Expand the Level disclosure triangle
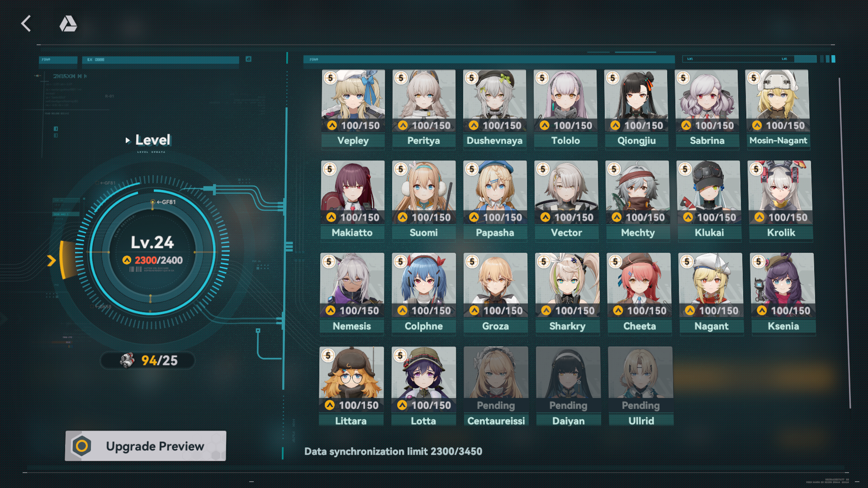Screen dimensions: 868x488 (x=128, y=141)
